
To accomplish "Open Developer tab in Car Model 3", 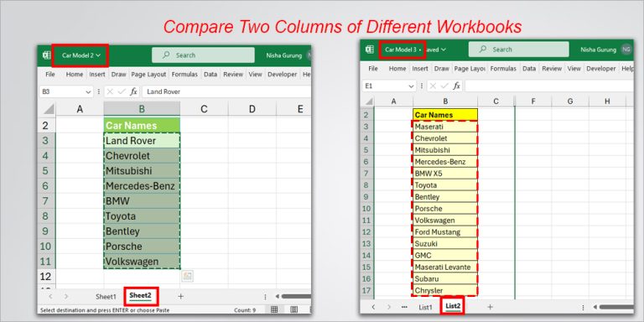I will pyautogui.click(x=601, y=69).
